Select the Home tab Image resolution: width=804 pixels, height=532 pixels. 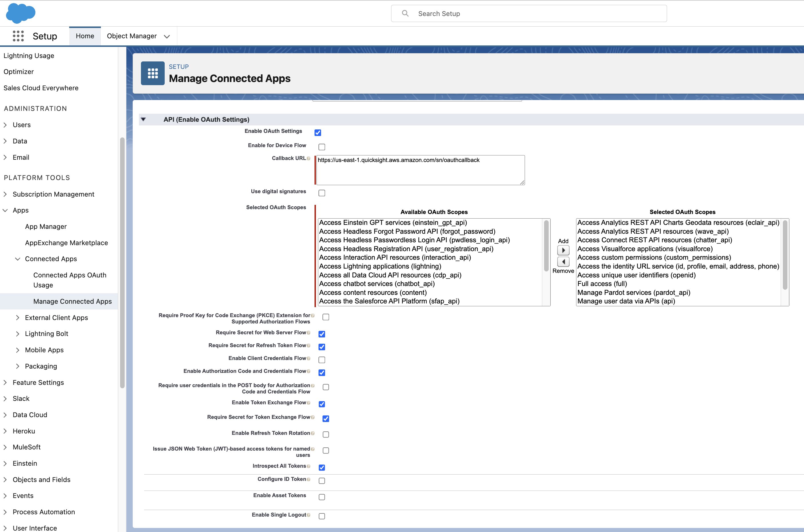(85, 36)
